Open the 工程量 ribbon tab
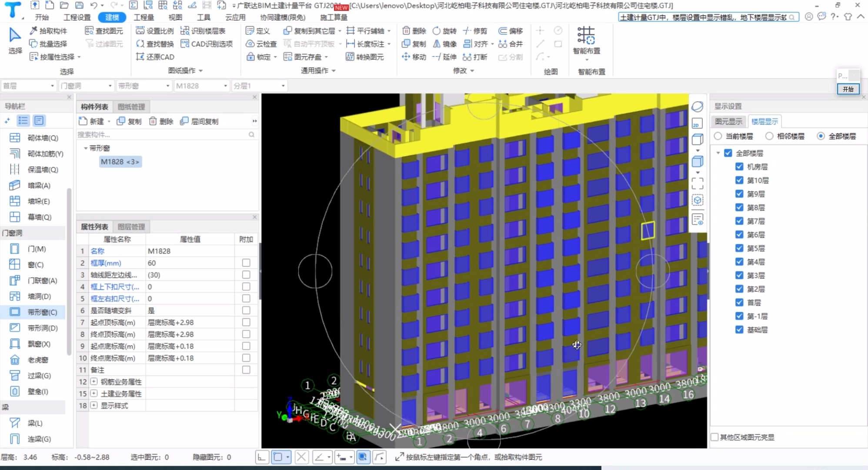Screen dimensions: 868x470 (x=144, y=17)
